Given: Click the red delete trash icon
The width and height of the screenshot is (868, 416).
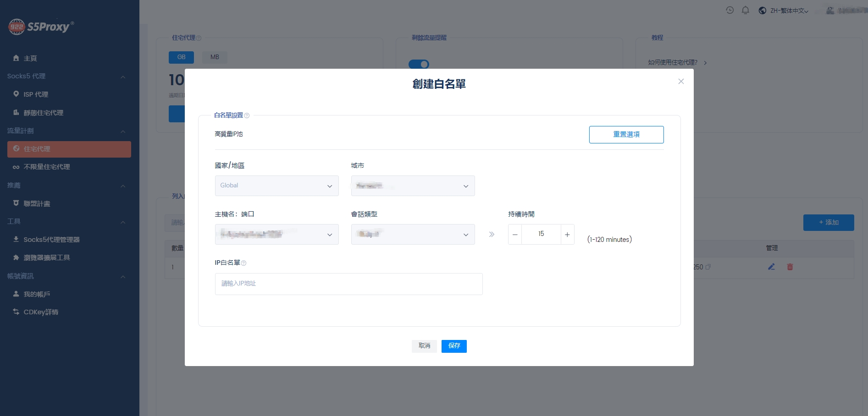Looking at the screenshot, I should pyautogui.click(x=790, y=267).
